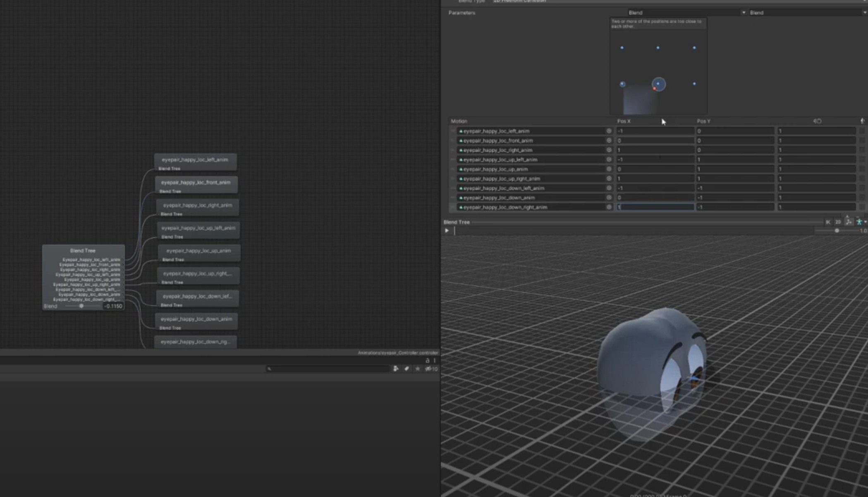Click the Pos X column header
This screenshot has height=497, width=868.
[624, 121]
